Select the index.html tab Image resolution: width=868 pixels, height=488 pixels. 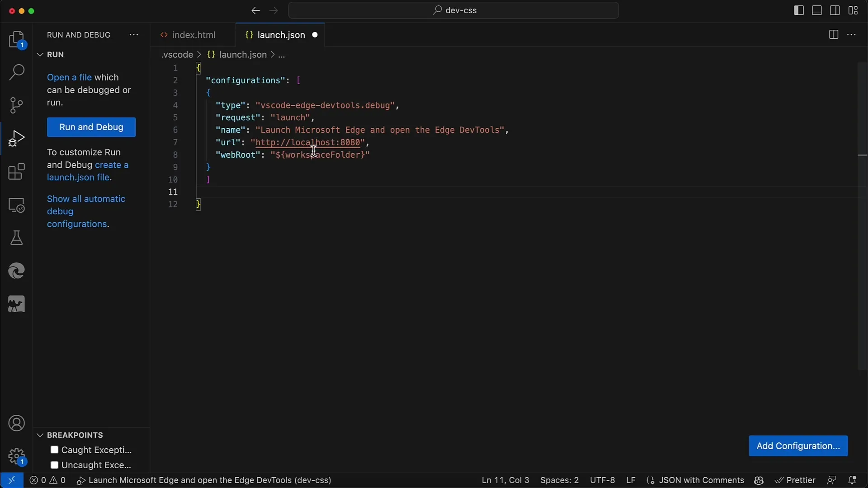(194, 34)
